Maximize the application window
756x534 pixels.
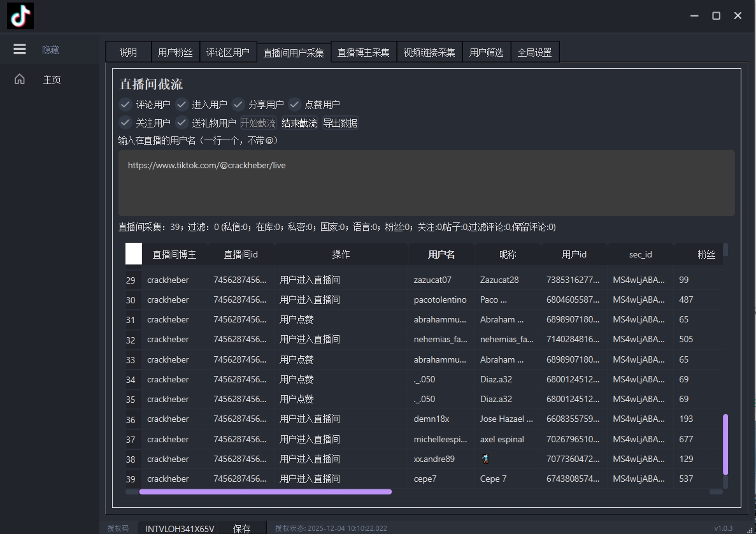pos(716,16)
